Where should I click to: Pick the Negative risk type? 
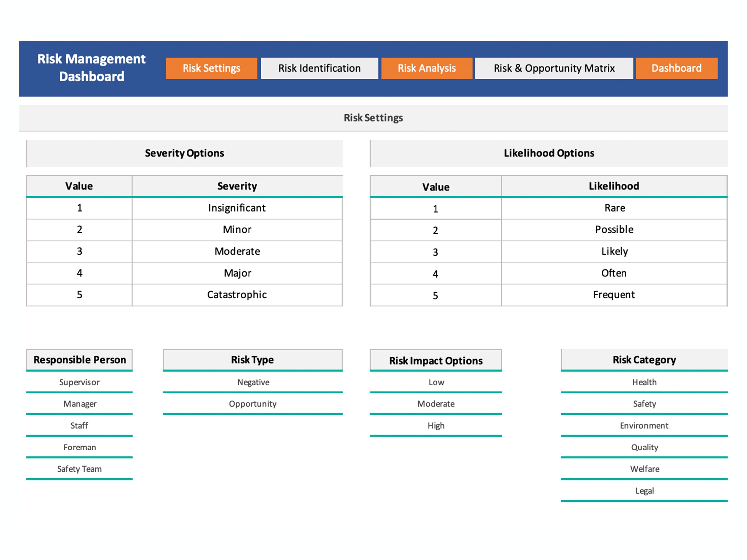252,382
